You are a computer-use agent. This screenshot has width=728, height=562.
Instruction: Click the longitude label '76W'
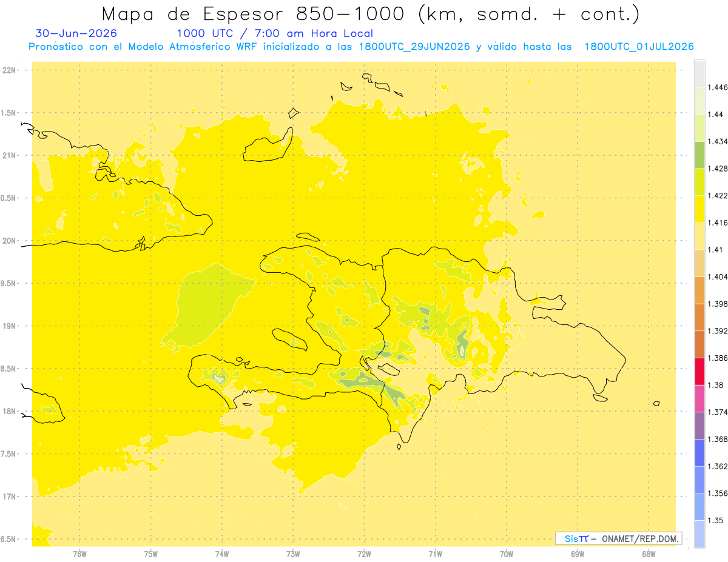click(79, 554)
